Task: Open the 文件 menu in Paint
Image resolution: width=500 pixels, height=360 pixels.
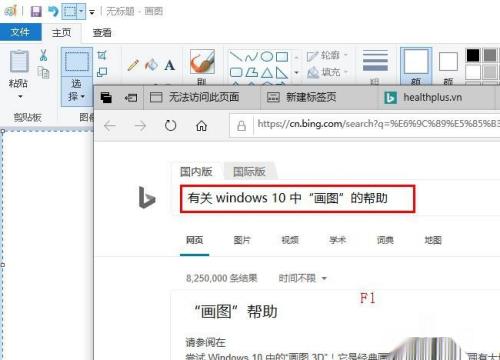Action: [x=20, y=32]
